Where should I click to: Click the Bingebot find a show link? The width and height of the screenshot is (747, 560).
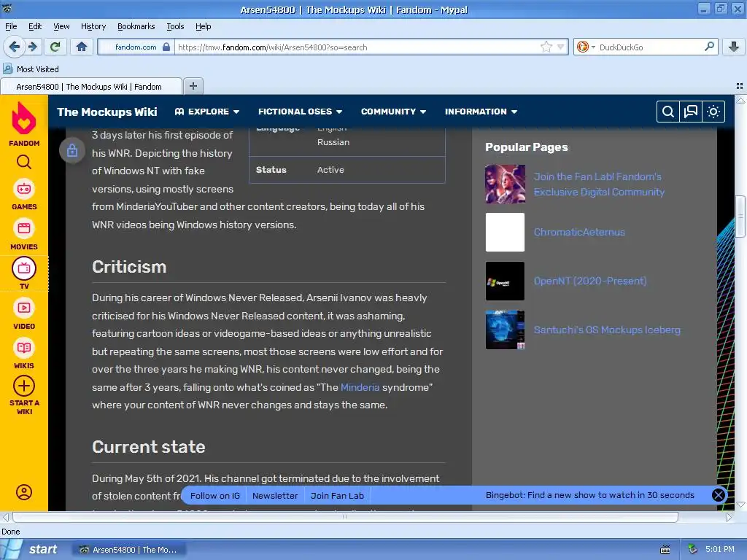point(589,495)
